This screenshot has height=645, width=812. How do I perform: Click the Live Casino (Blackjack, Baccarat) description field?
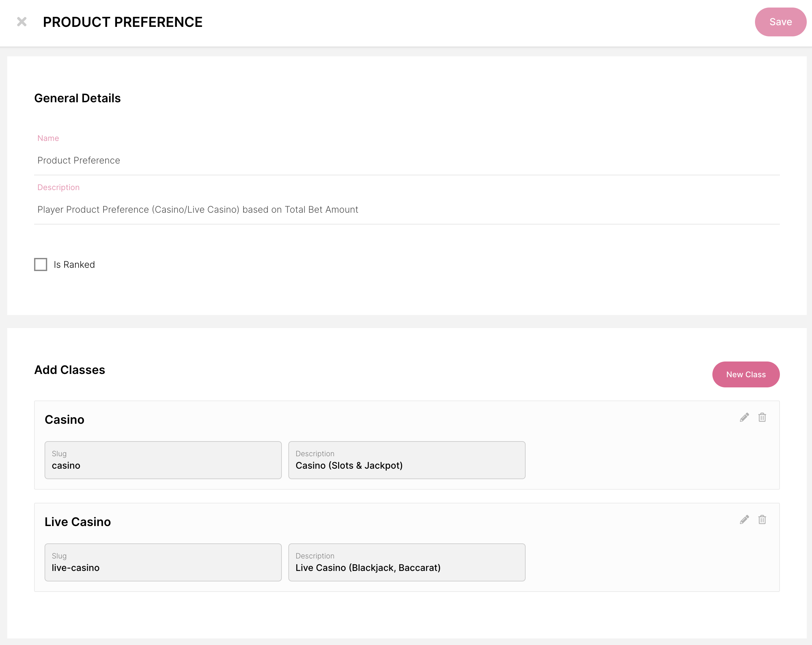tap(406, 562)
